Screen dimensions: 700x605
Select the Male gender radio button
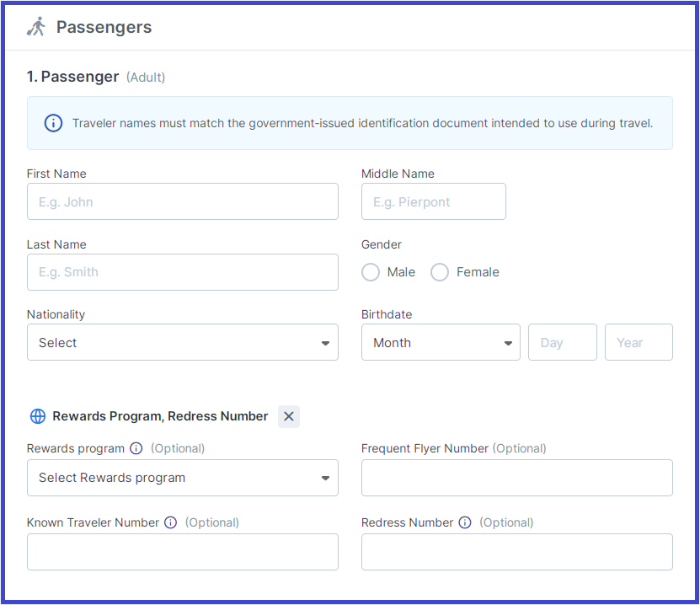coord(370,271)
